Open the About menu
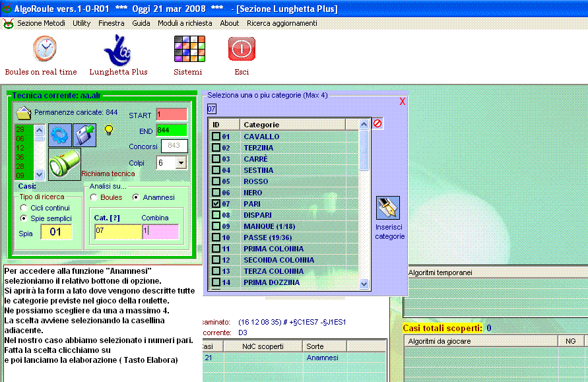Viewport: 588px width, 382px height. [230, 23]
